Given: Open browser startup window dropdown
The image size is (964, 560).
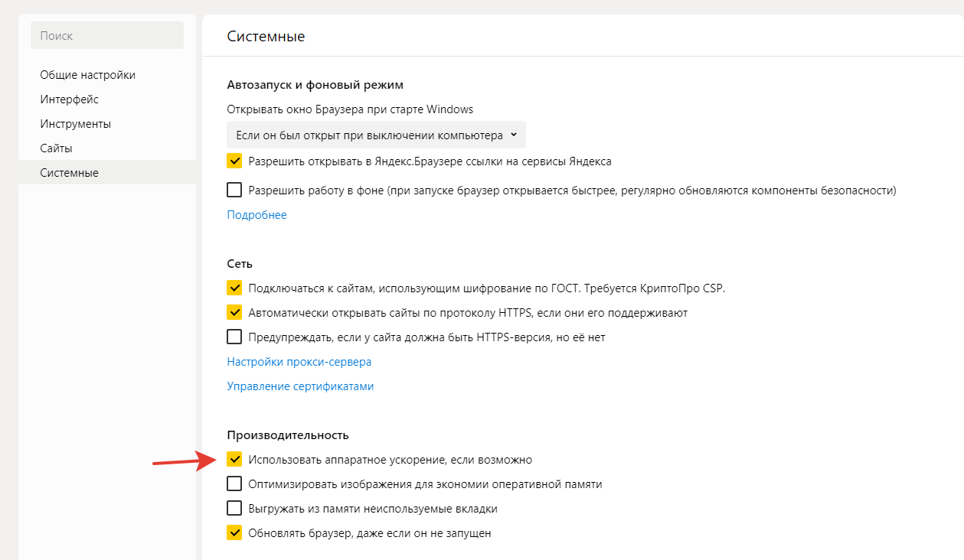Looking at the screenshot, I should coord(375,135).
